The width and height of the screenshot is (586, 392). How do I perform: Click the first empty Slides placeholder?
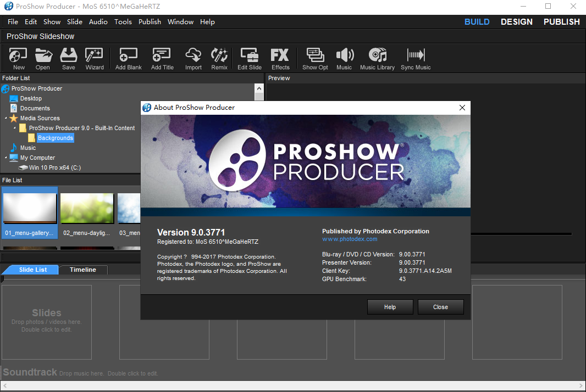[47, 322]
